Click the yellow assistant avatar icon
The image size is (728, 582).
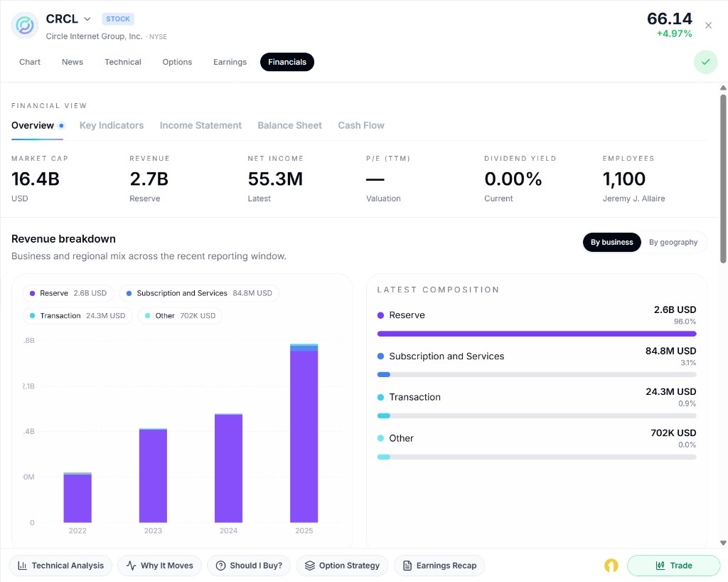coord(611,565)
